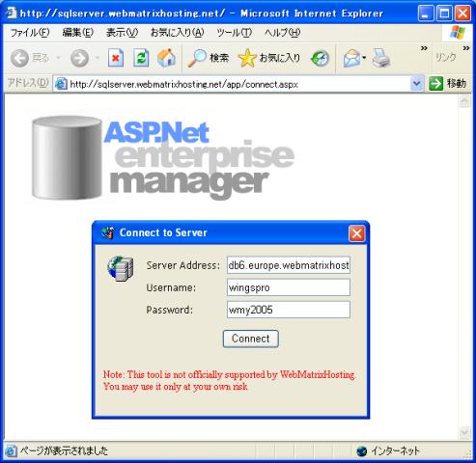This screenshot has height=463, width=476.
Task: Click the address bar URL text
Action: click(x=183, y=85)
